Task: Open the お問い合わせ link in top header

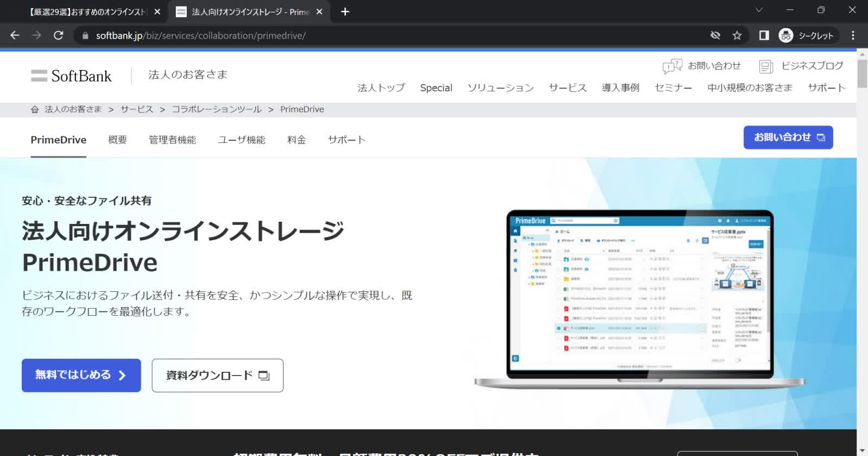Action: [x=714, y=66]
